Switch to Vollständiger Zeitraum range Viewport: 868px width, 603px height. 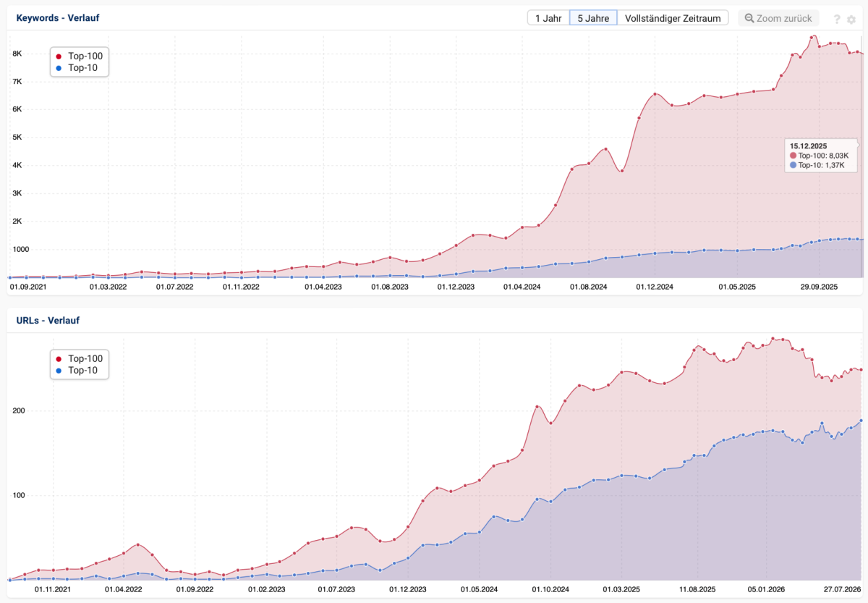[673, 18]
